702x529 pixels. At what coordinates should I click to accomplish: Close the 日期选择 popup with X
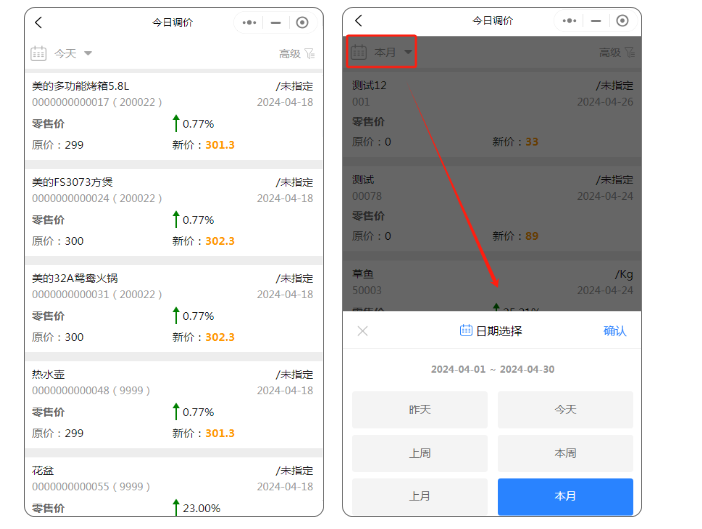coord(363,331)
